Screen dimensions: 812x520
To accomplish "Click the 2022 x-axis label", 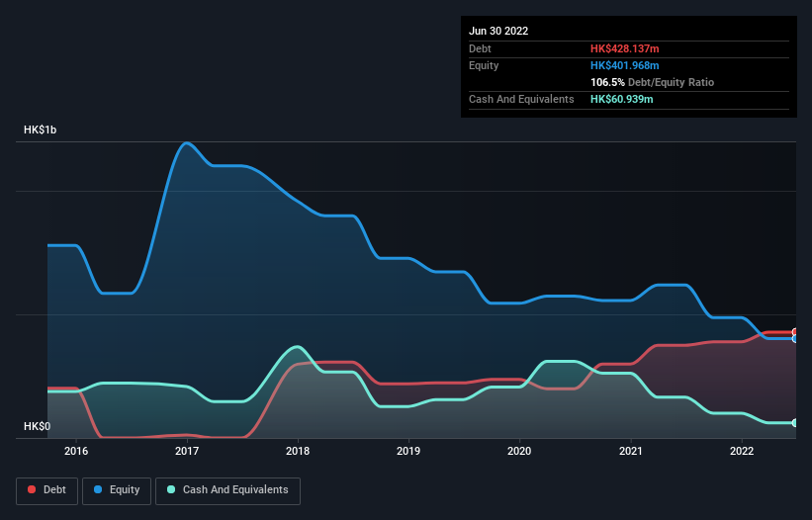I will pos(742,451).
